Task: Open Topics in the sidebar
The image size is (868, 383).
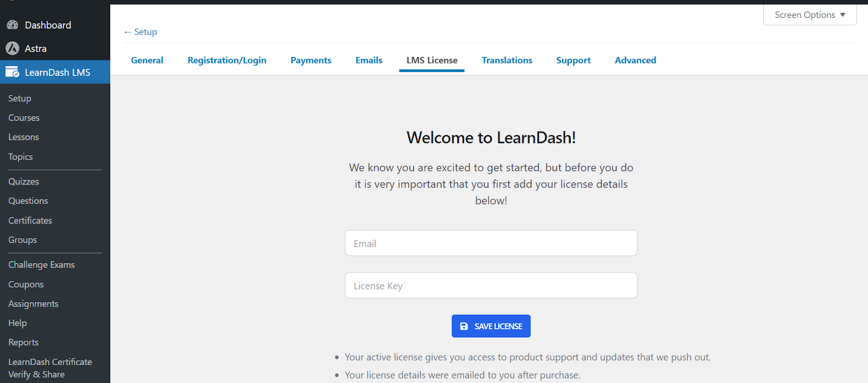Action: [21, 157]
